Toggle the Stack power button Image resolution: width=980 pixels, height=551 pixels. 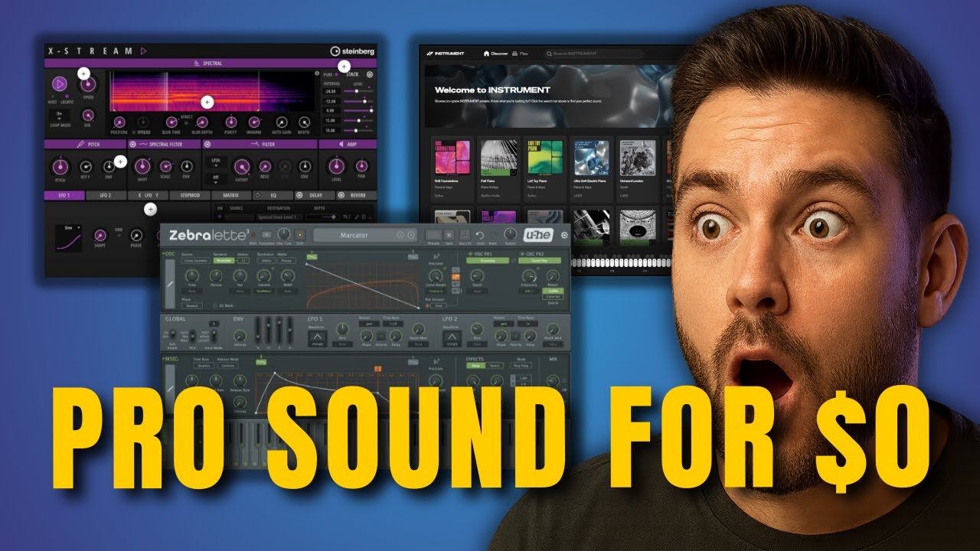tap(370, 74)
